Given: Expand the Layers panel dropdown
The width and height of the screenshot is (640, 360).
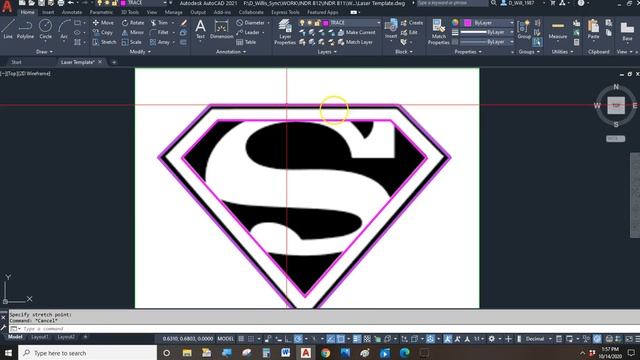Looking at the screenshot, I should (x=327, y=52).
